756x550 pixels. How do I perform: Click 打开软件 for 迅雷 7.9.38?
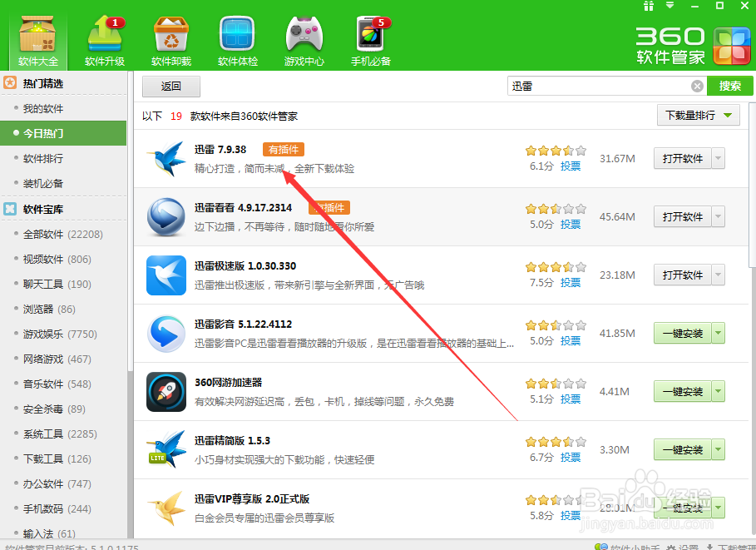tap(682, 158)
